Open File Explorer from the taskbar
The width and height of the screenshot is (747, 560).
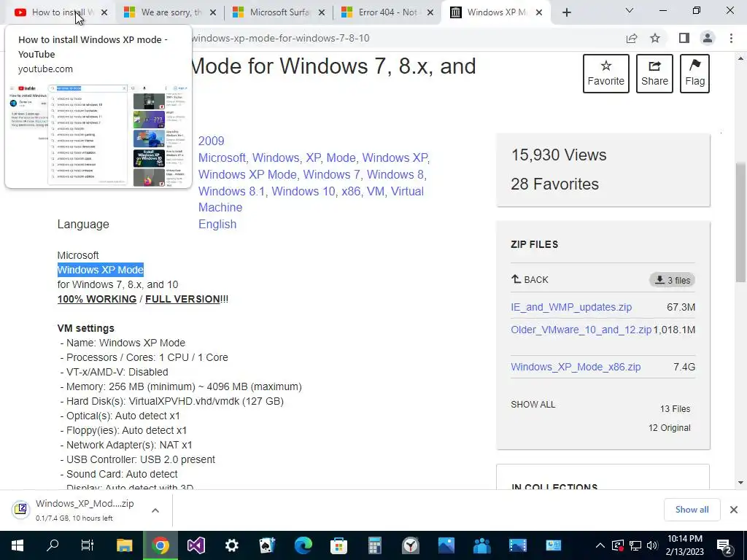[124, 545]
